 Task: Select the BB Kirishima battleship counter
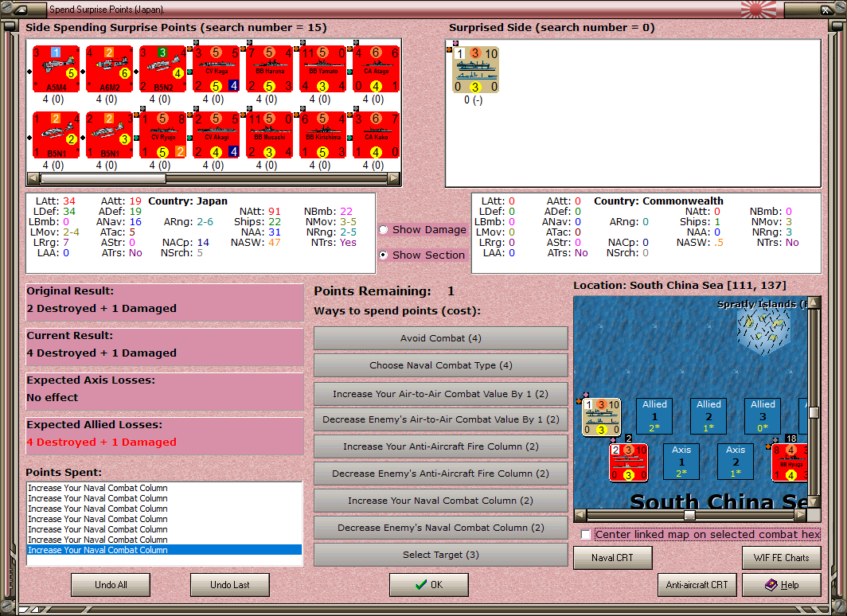pos(323,135)
